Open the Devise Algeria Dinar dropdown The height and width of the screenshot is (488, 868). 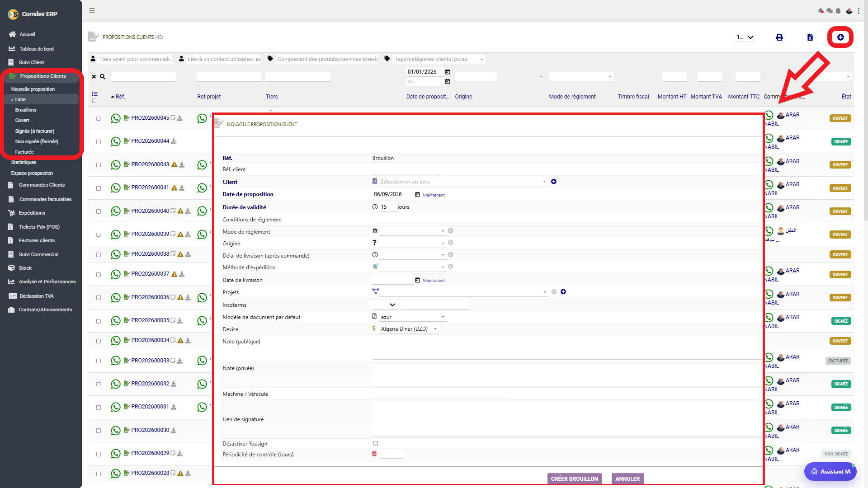409,329
